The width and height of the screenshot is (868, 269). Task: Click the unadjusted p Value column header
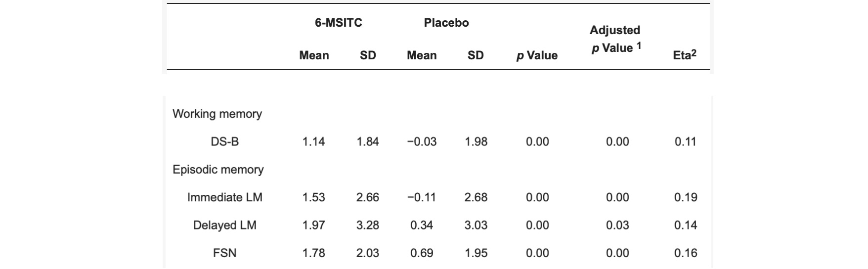coord(537,55)
